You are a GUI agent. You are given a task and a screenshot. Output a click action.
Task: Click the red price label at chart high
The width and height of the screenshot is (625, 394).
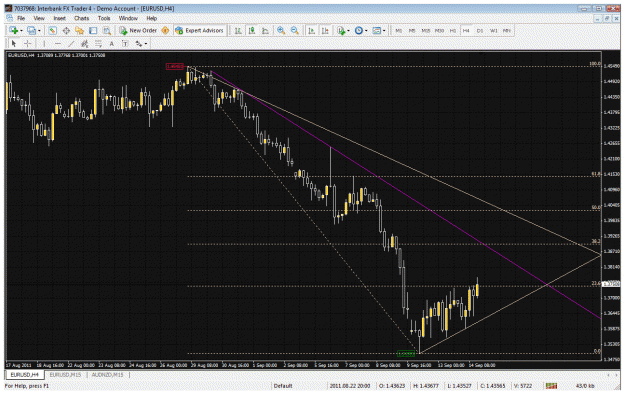coord(175,66)
